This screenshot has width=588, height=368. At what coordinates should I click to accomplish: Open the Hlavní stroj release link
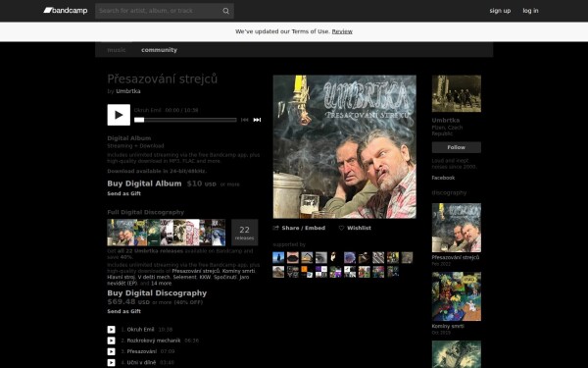click(122, 277)
